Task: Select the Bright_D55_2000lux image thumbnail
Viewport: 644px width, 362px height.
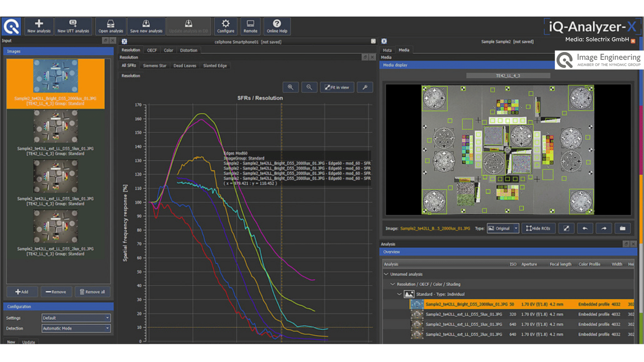Action: click(56, 83)
